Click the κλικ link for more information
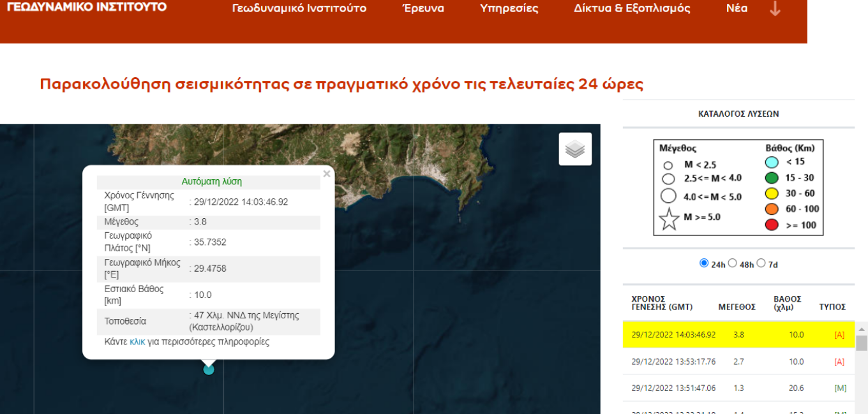The height and width of the screenshot is (414, 868). [x=137, y=342]
